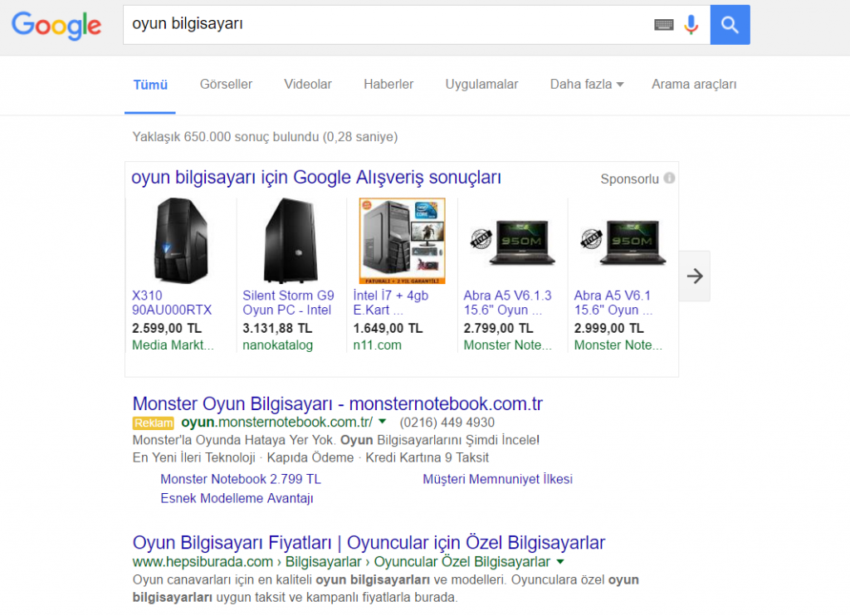Screen dimensions: 850x616
Task: Open the Google Alışveriş sonuçları heading link
Action: tap(316, 178)
